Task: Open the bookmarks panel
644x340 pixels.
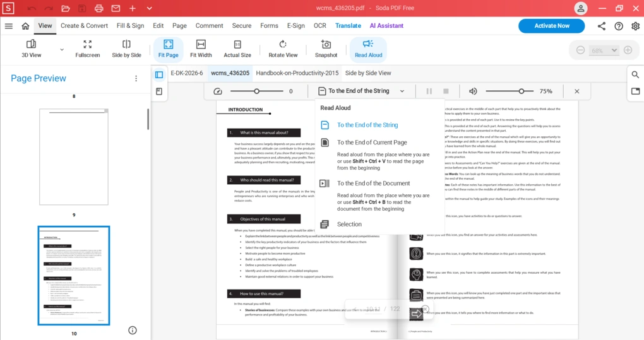Action: pyautogui.click(x=159, y=91)
